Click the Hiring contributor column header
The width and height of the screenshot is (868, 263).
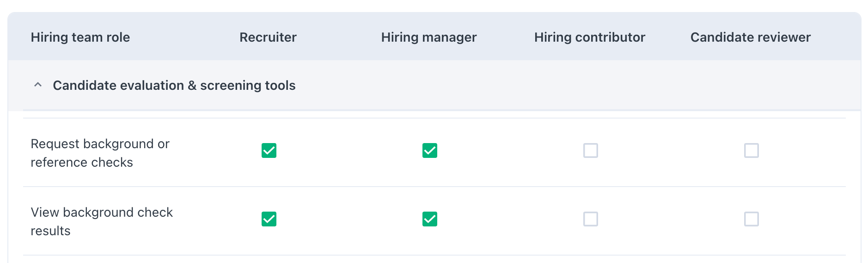point(590,37)
